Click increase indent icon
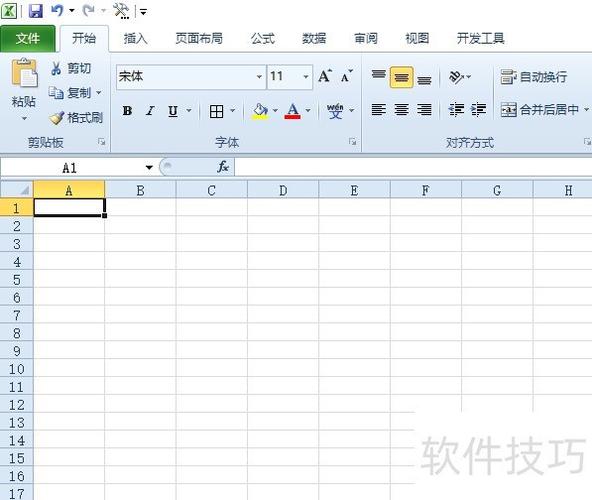The height and width of the screenshot is (500, 592). tap(478, 110)
